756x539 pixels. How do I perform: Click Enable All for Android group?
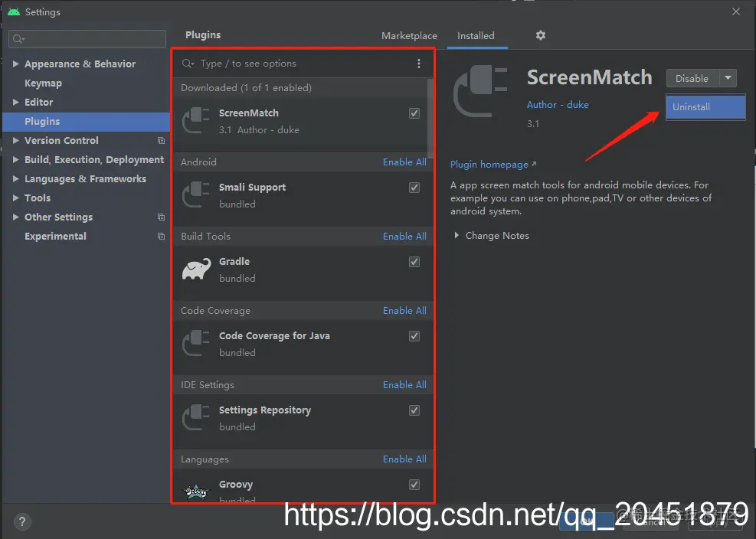pyautogui.click(x=404, y=162)
